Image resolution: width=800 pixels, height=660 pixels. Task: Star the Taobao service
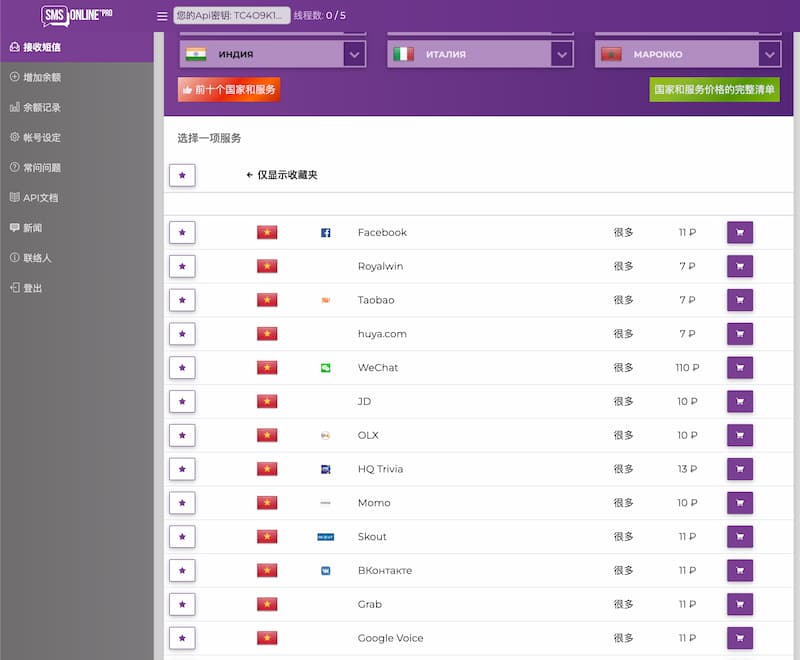point(182,300)
